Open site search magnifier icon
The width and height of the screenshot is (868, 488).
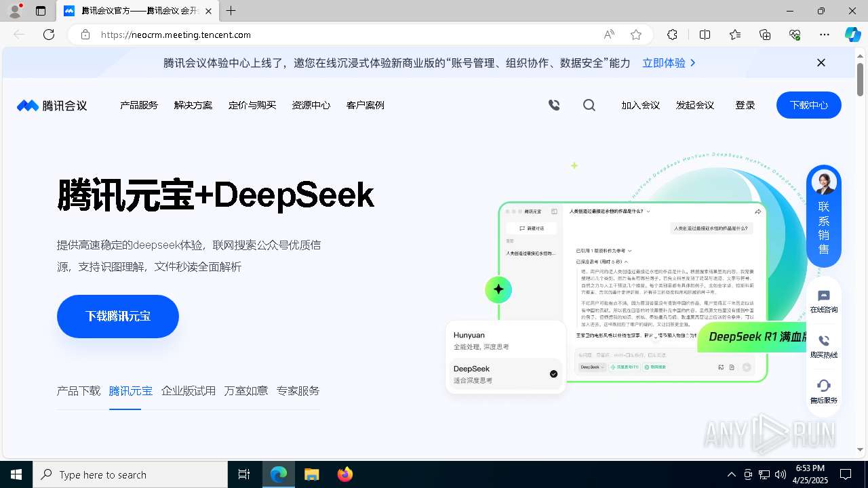(x=589, y=105)
